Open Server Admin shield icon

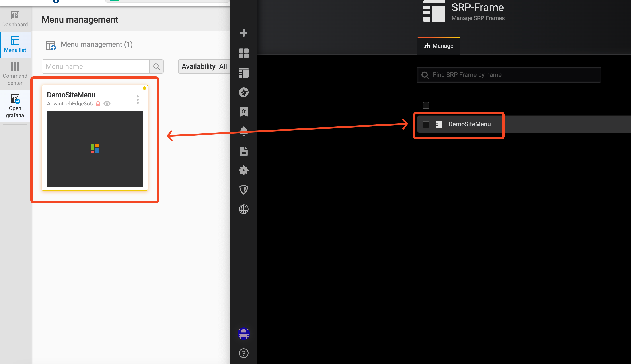click(243, 190)
